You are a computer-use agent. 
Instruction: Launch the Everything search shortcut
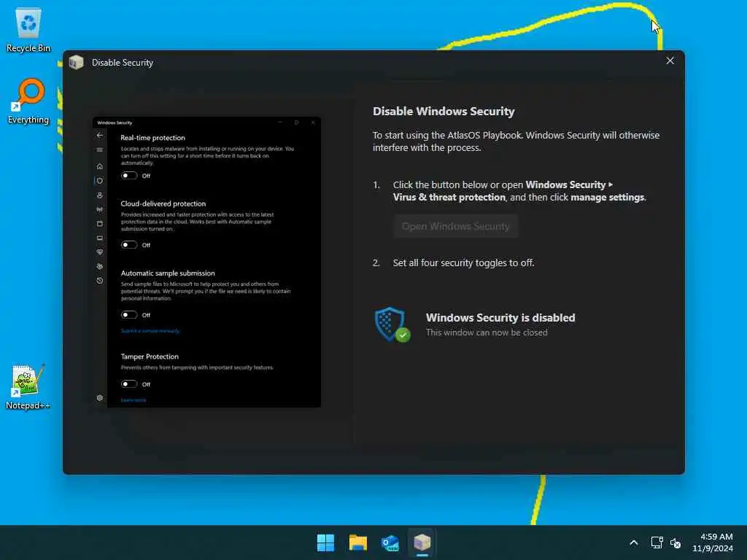[28, 101]
